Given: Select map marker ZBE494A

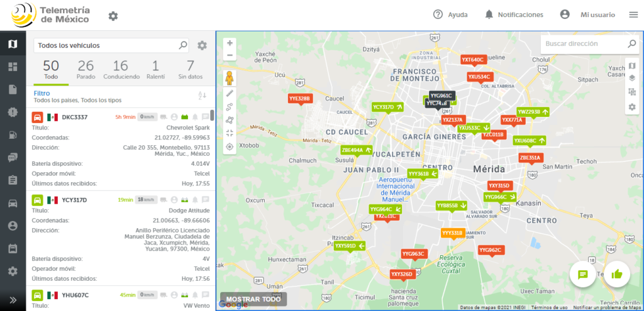Looking at the screenshot, I should click(x=357, y=150).
